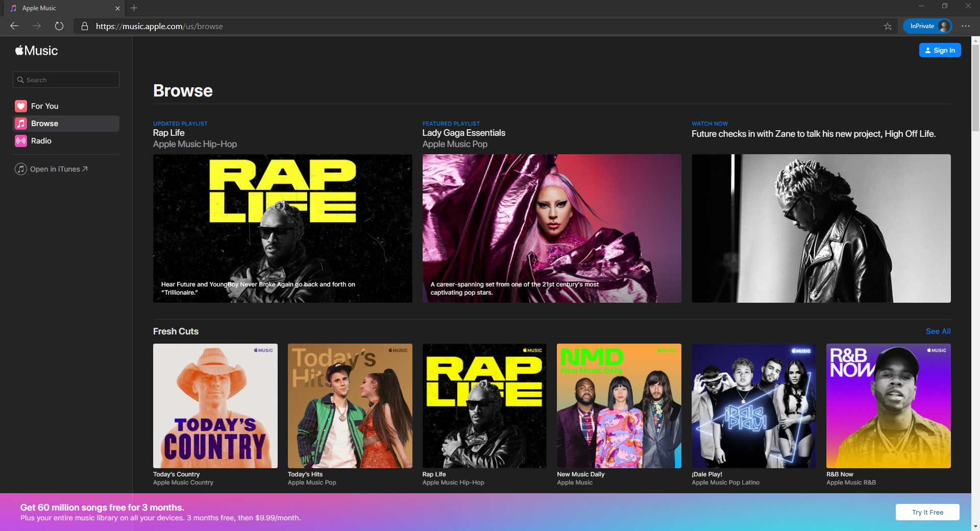Screen dimensions: 980x531
Task: Click R&B Now caption title
Action: coord(840,474)
